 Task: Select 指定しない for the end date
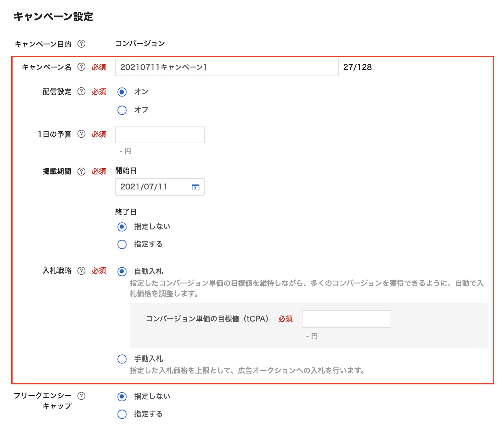[122, 226]
